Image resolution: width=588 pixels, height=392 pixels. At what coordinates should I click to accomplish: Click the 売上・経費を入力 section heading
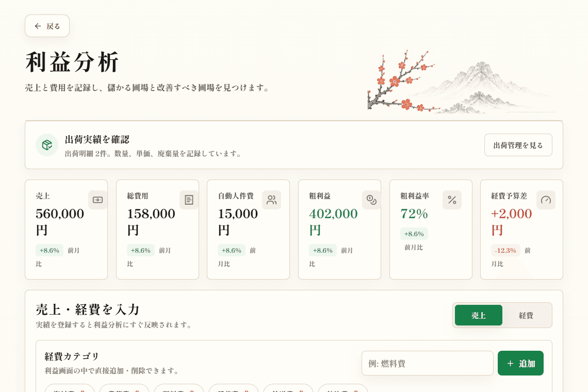click(88, 309)
